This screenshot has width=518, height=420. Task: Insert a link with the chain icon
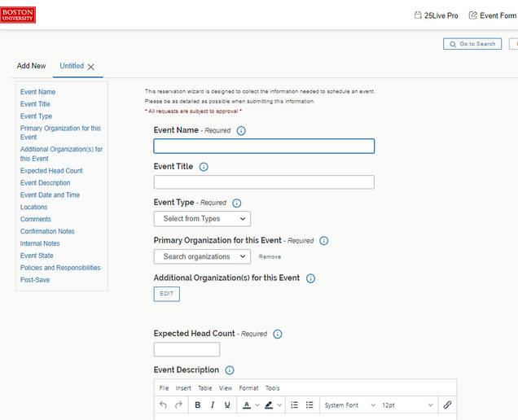[447, 405]
